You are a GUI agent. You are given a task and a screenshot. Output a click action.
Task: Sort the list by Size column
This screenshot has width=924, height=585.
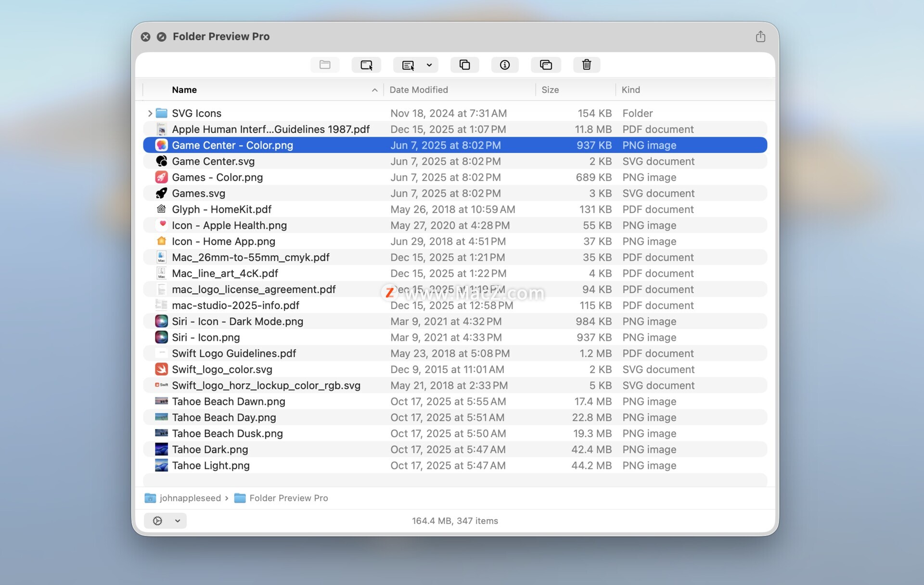tap(550, 90)
